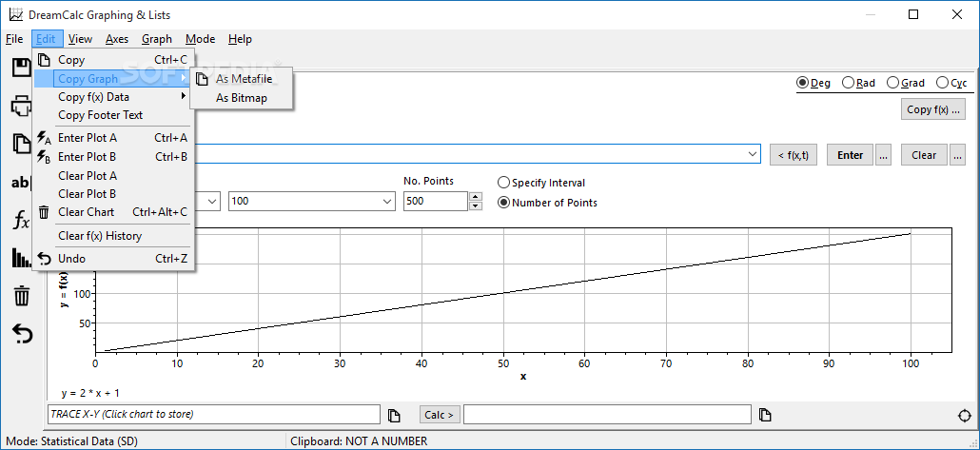Viewport: 980px width, 450px height.
Task: Increase No. Points with the up spinner
Action: (x=476, y=197)
